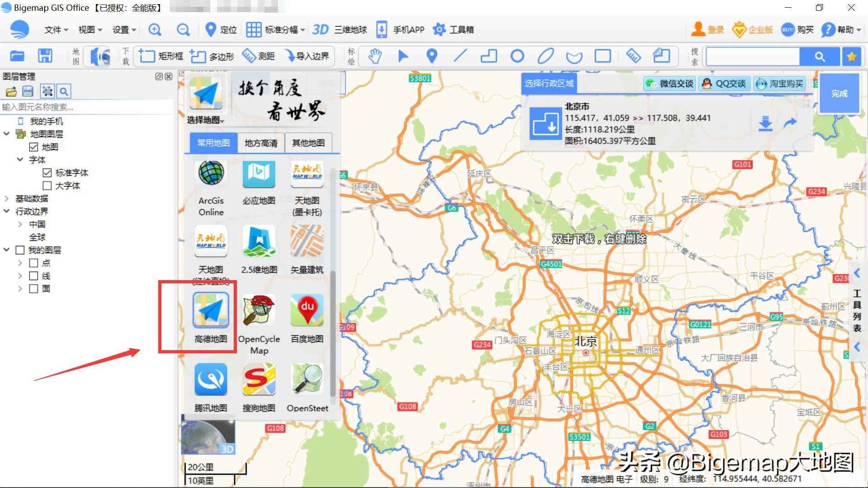Activate the 测距 measuring tool
The height and width of the screenshot is (488, 868).
pos(259,56)
